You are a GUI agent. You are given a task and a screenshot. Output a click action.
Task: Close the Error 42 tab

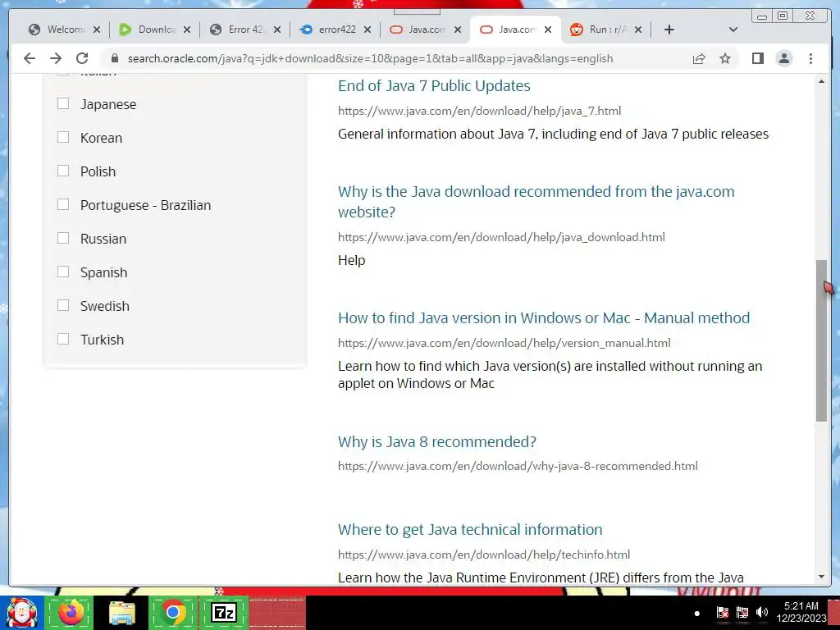pyautogui.click(x=277, y=30)
